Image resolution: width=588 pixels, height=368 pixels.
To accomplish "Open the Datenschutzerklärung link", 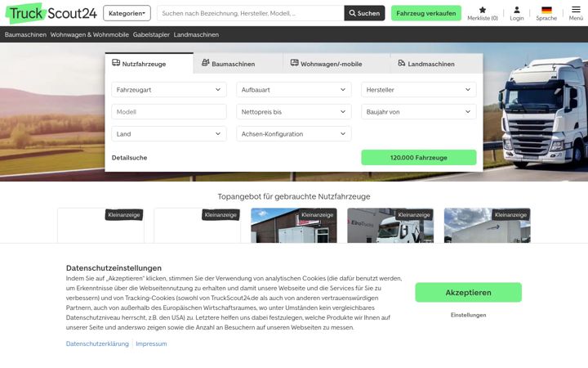I will point(97,343).
